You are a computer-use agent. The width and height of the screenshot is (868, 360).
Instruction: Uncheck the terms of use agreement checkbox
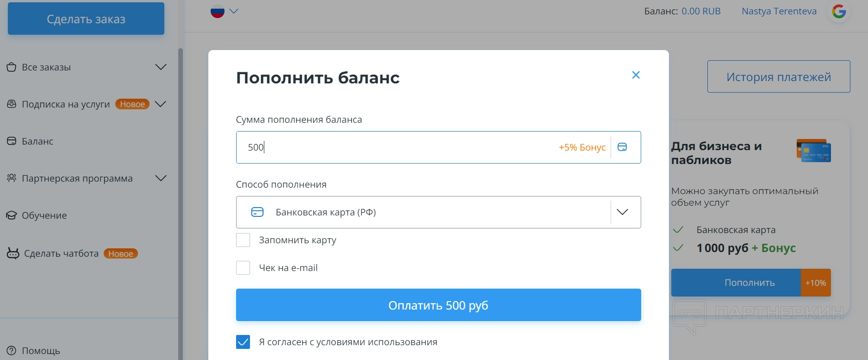[243, 342]
